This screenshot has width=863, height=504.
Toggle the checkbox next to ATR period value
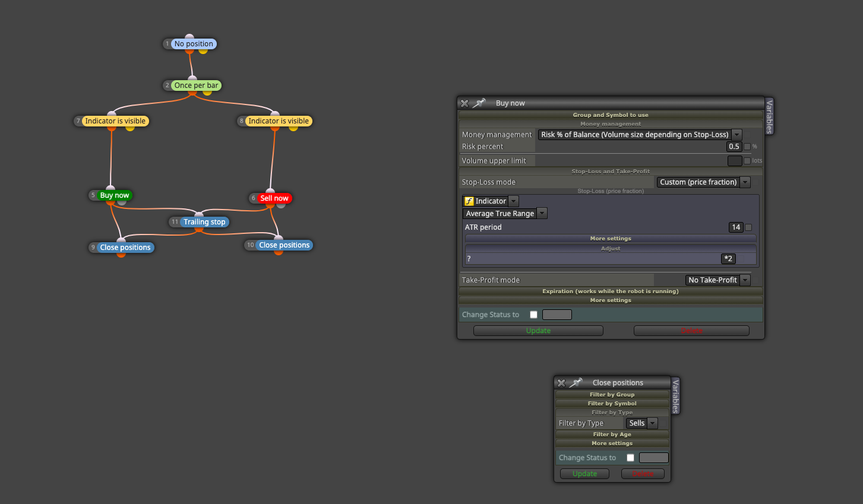coord(748,227)
